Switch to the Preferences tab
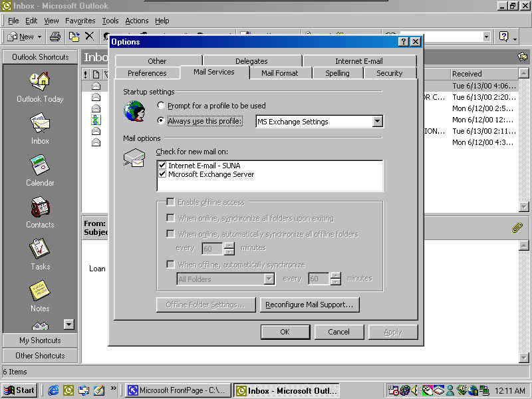Viewport: 532px width, 399px height. coord(147,73)
